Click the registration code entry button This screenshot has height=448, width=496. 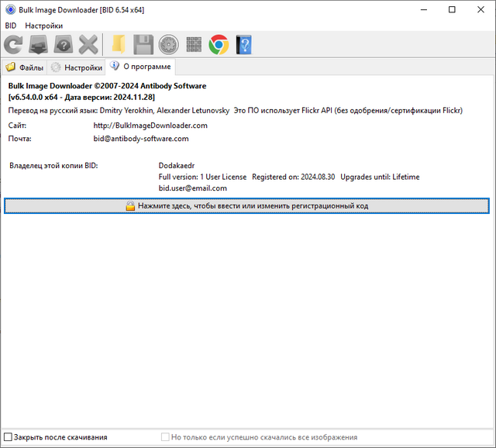[246, 206]
